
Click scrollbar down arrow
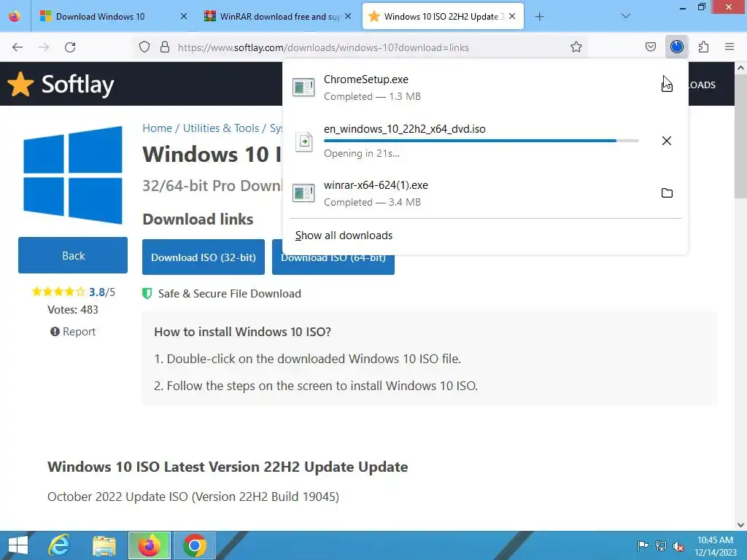coord(741,525)
